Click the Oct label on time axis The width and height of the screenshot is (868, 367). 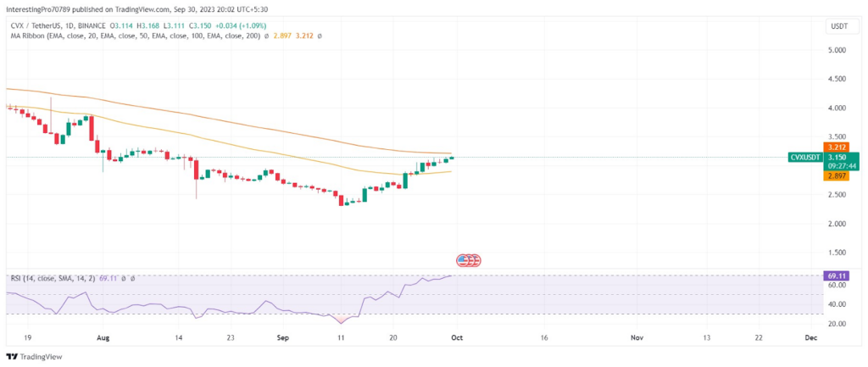457,337
